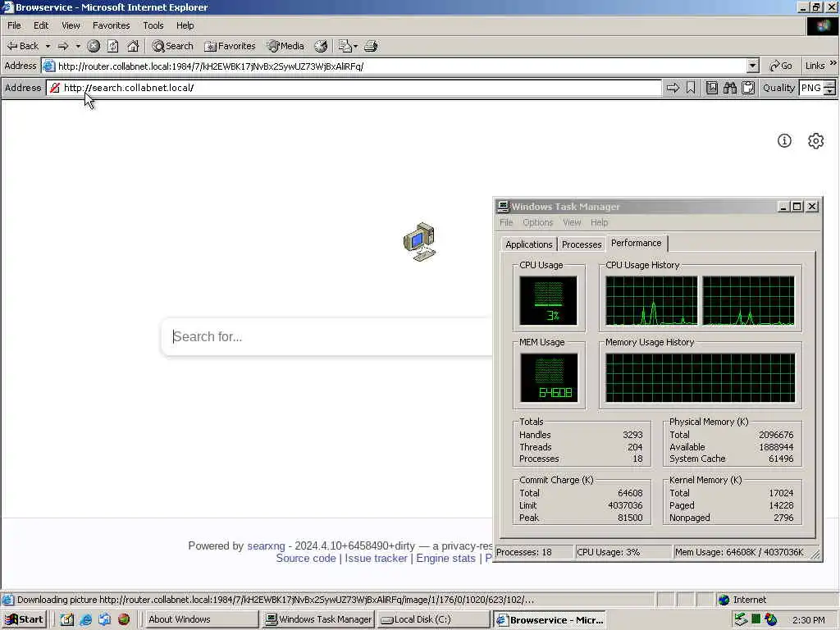Open the searxng link in footer
The width and height of the screenshot is (840, 630).
(266, 546)
